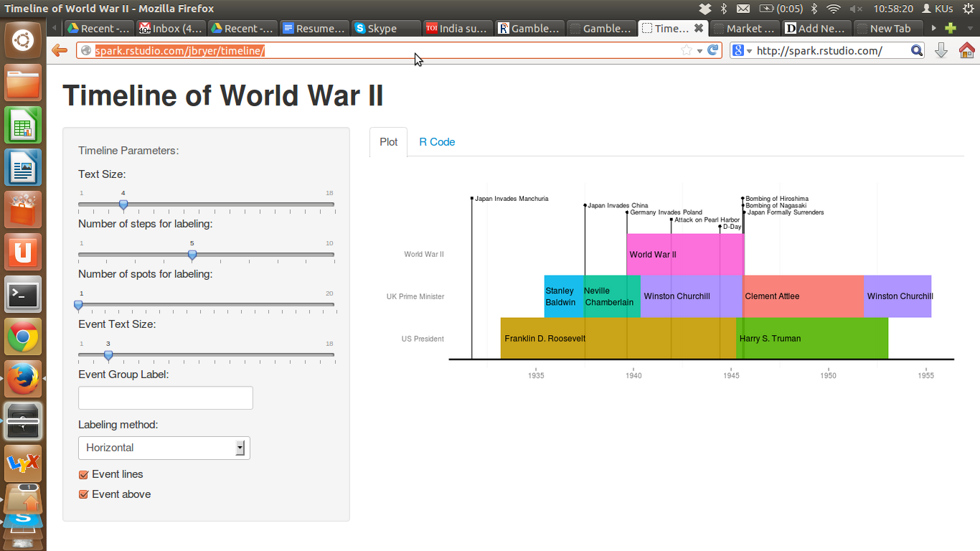Click the search magnifier icon
This screenshot has width=980, height=551.
[x=917, y=50]
